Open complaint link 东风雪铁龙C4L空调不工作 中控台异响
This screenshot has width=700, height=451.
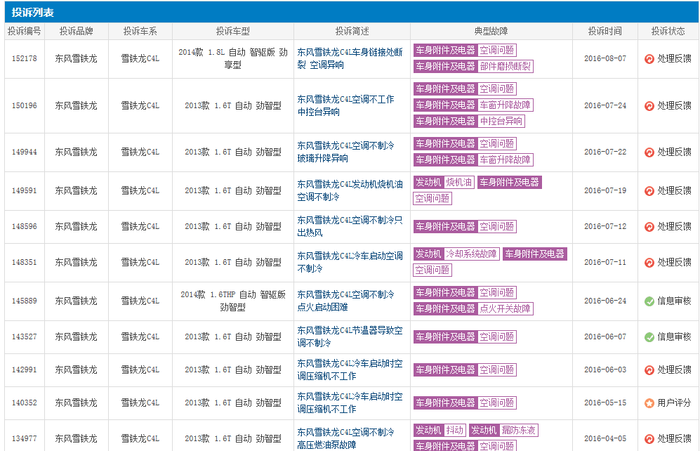[346, 106]
